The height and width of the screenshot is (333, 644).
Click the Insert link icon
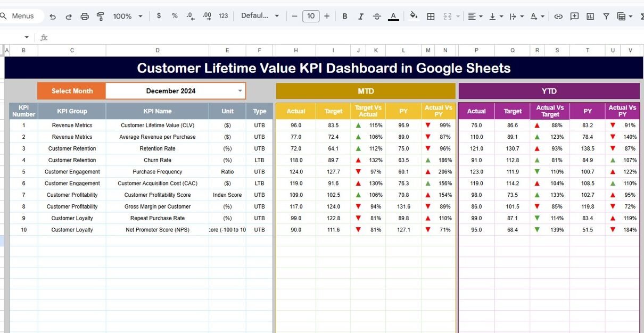point(558,16)
